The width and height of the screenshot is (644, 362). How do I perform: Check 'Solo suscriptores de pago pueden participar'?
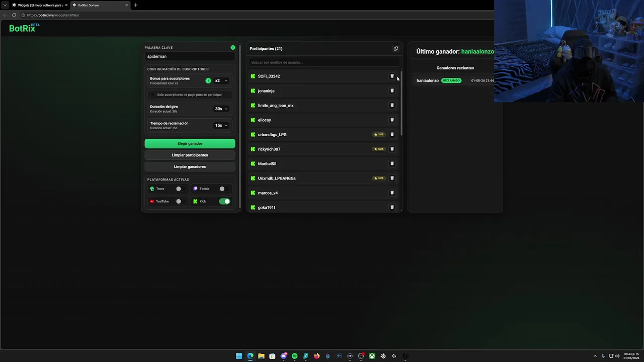[x=152, y=95]
